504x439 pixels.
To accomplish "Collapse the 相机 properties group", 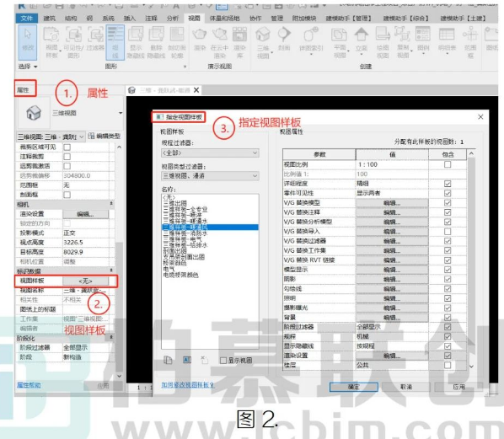I will [111, 204].
